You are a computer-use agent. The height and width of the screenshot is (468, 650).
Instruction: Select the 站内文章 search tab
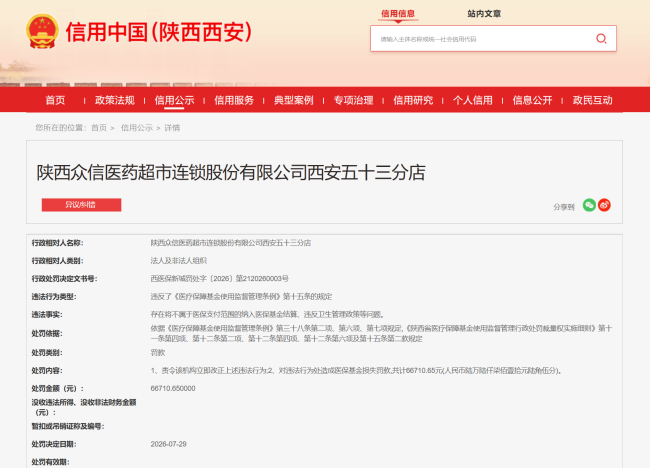[484, 14]
